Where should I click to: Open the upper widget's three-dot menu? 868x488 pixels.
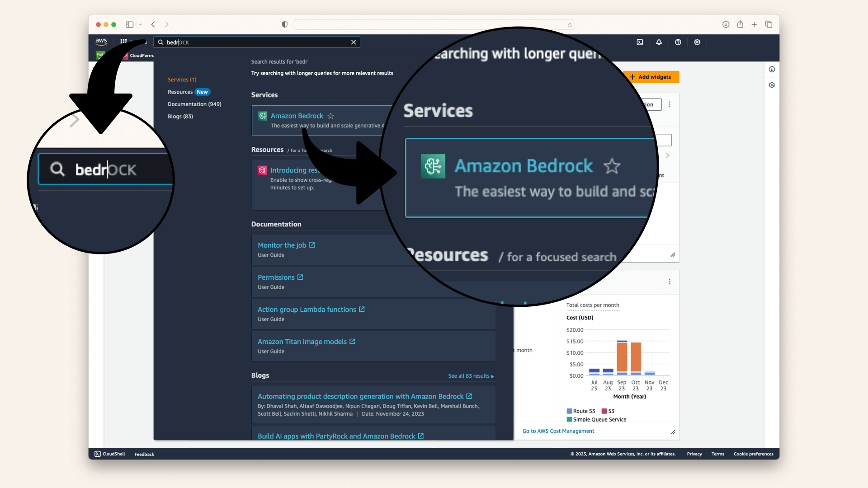click(670, 104)
